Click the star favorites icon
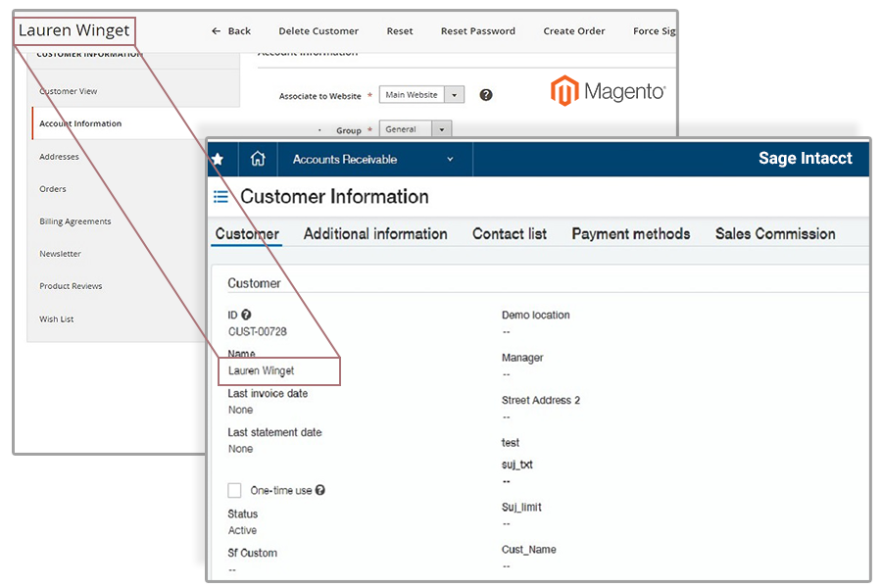 (x=218, y=159)
